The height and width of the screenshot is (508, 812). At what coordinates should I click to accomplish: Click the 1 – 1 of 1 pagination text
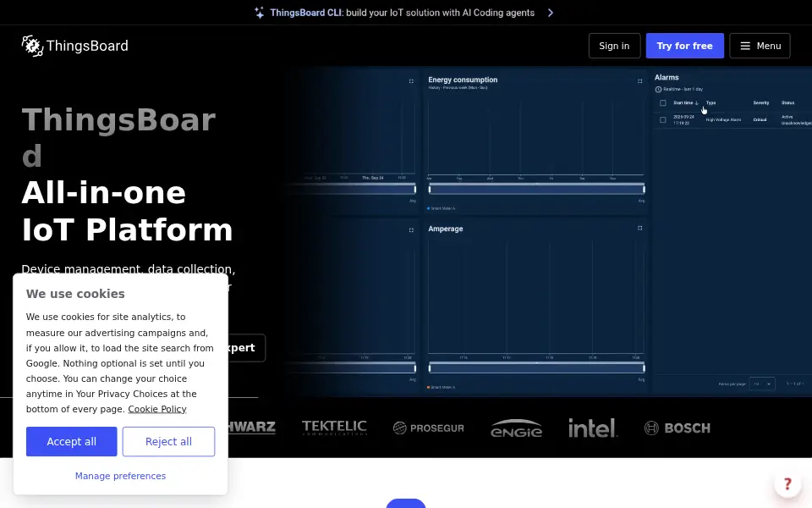click(795, 384)
